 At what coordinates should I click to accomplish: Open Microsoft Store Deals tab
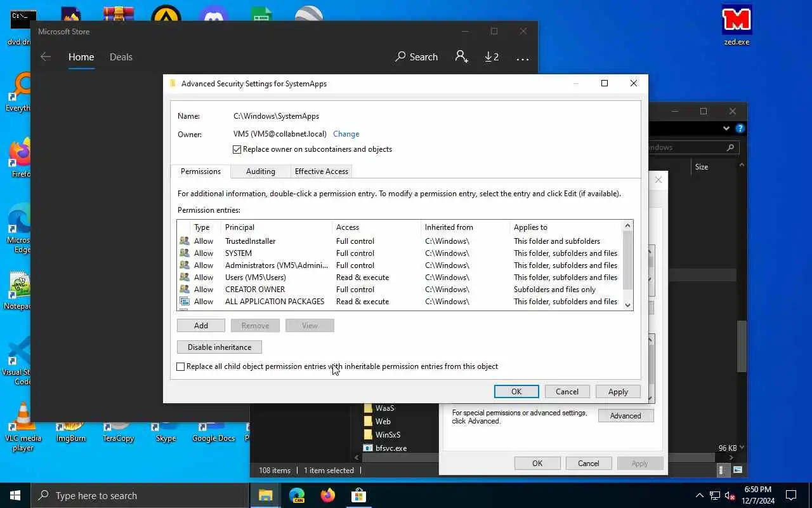pyautogui.click(x=121, y=57)
